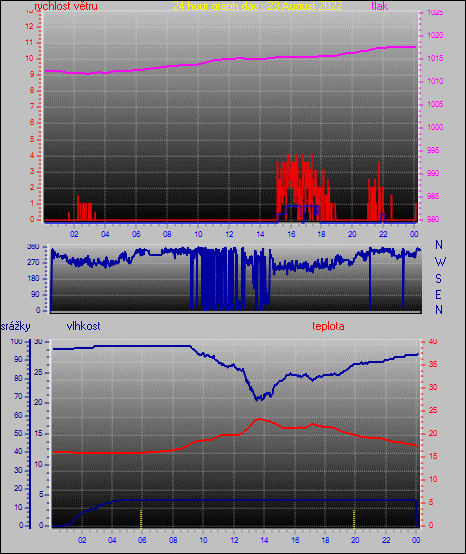Click the '7' wind speed axis value
Viewport: 466px width, 554px height.
point(32,106)
